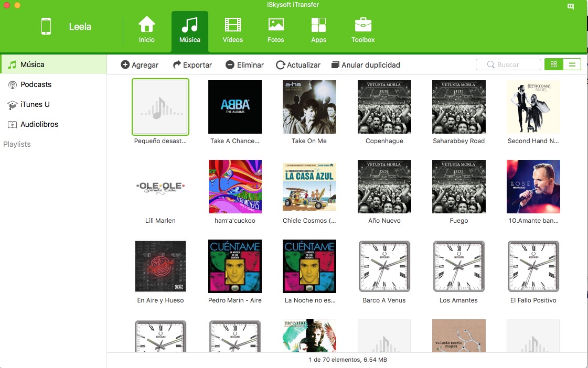Select the Pequeño desast... track thumbnail

tap(161, 107)
